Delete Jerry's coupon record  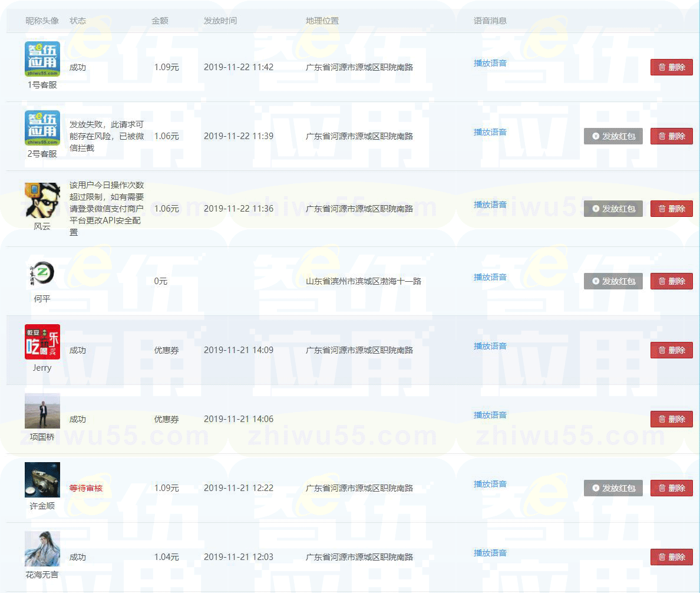pos(671,350)
